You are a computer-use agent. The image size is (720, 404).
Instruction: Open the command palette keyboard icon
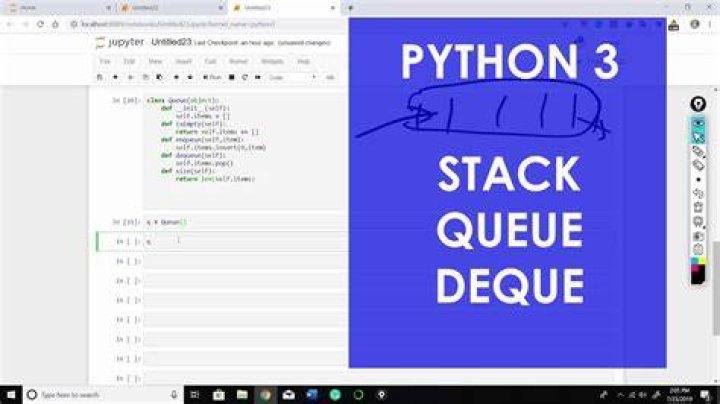pyautogui.click(x=330, y=77)
